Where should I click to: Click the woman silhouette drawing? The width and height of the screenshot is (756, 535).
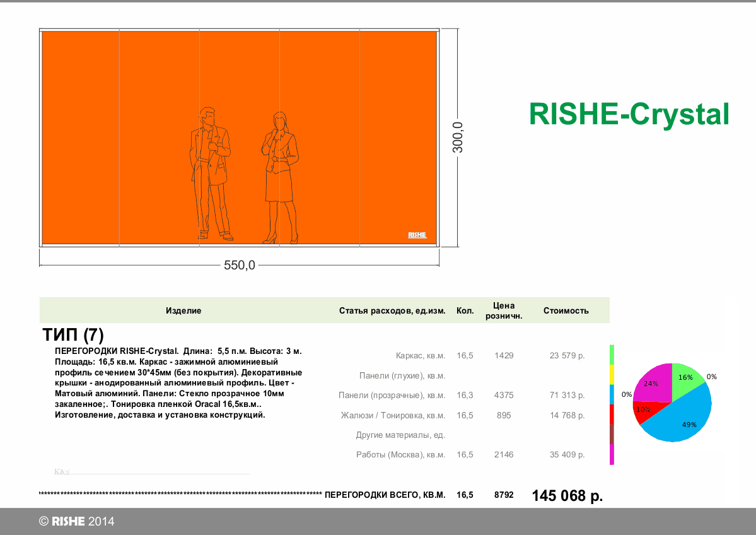(280, 177)
